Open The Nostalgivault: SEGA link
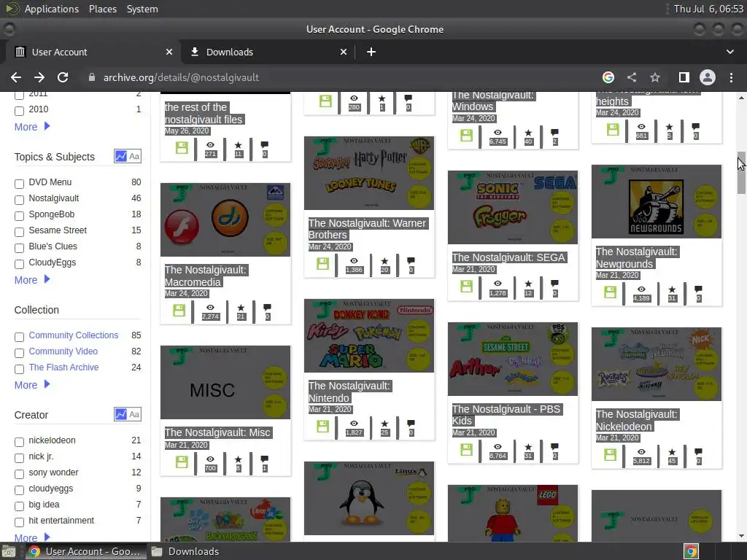The width and height of the screenshot is (747, 560). (508, 257)
